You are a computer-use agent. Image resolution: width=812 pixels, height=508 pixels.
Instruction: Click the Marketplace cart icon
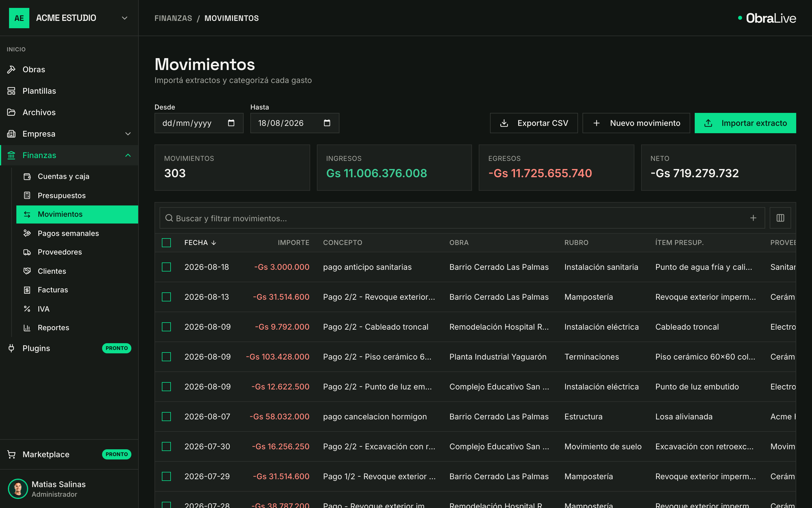[11, 454]
